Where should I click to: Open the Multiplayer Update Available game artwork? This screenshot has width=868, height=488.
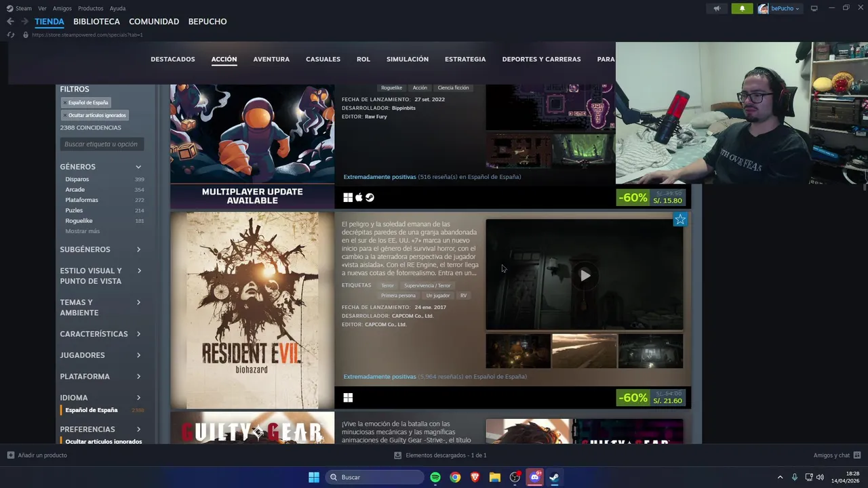pyautogui.click(x=252, y=146)
